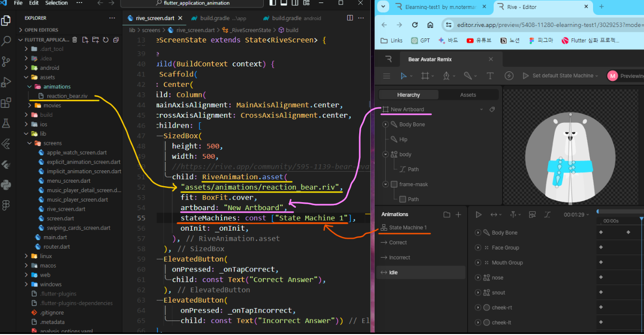Click the New File icon in Explorer header
The image size is (644, 335).
pyautogui.click(x=85, y=40)
